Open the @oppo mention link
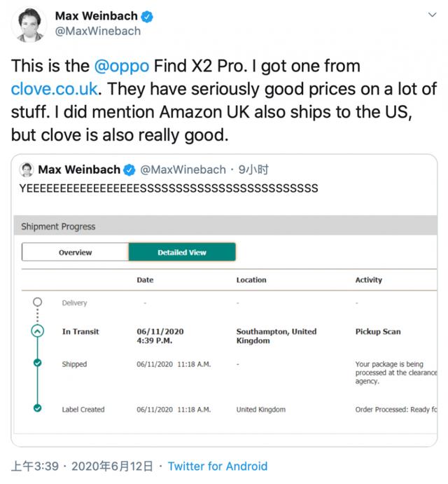The image size is (448, 484). pos(122,67)
